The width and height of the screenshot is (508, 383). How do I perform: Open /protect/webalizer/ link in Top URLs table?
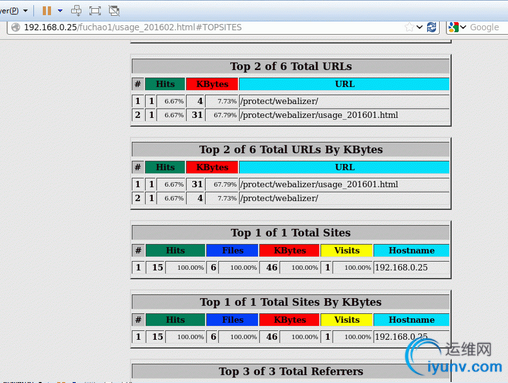click(279, 101)
